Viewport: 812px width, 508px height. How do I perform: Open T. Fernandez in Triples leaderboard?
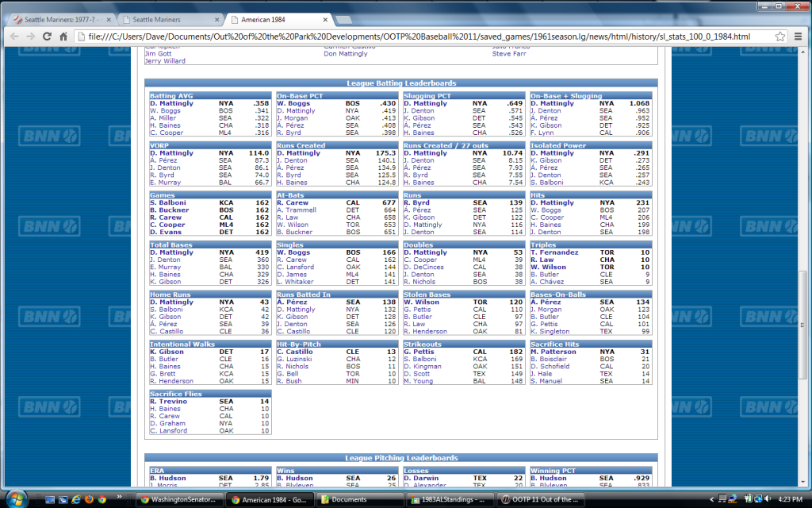coord(554,253)
